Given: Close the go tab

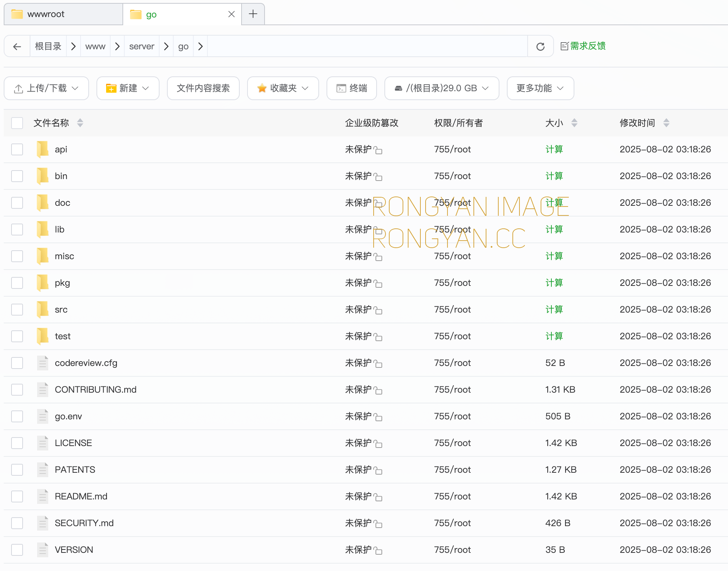Looking at the screenshot, I should pyautogui.click(x=232, y=14).
